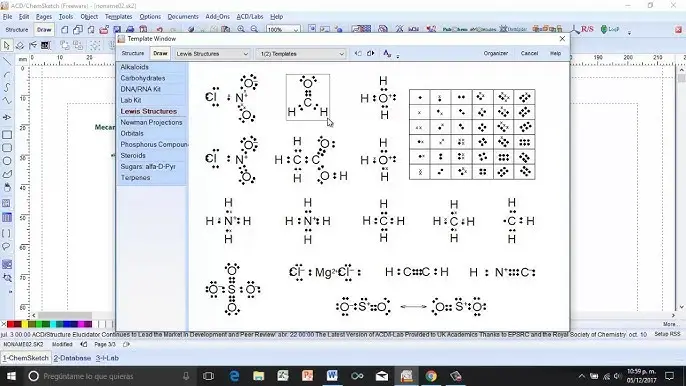Click the text caption icon in Template Window
Screen dimensions: 686x386
[x=387, y=53]
